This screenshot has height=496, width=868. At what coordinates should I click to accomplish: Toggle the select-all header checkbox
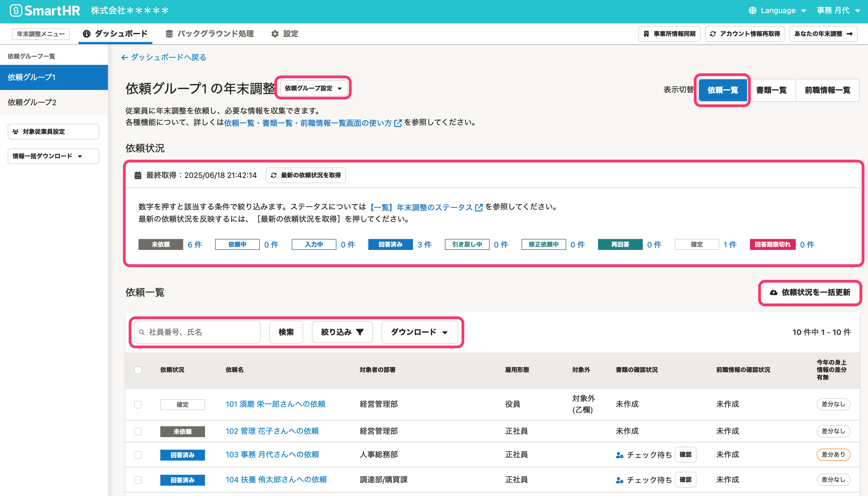[138, 370]
